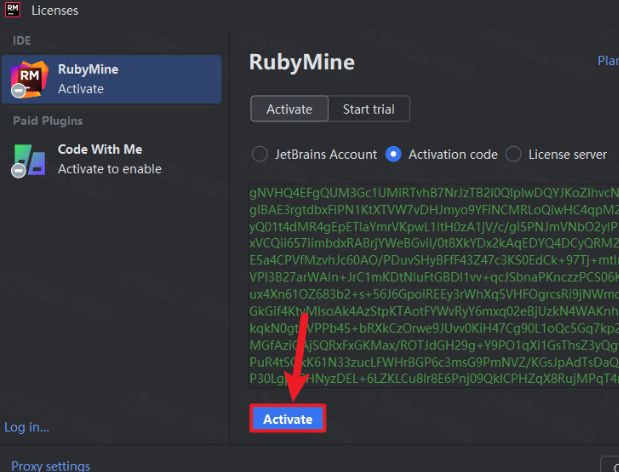Click the IDE section label
Screen dimensions: 619x472
(x=22, y=41)
